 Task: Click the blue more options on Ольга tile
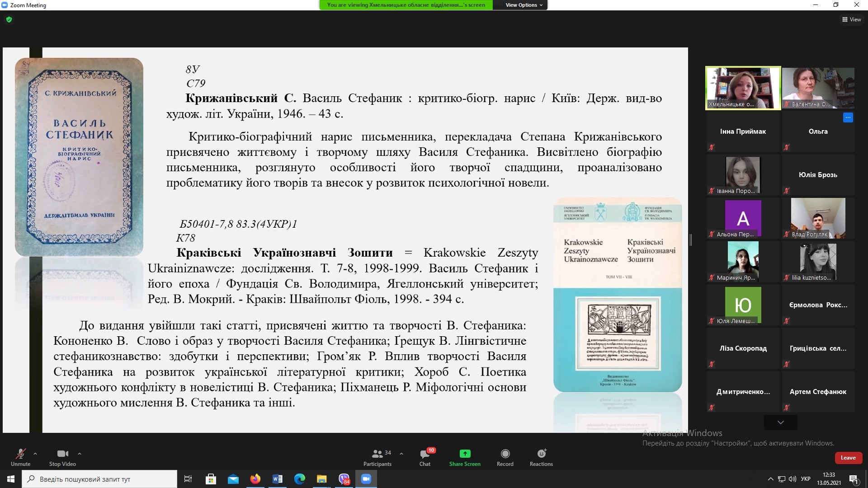coord(848,117)
